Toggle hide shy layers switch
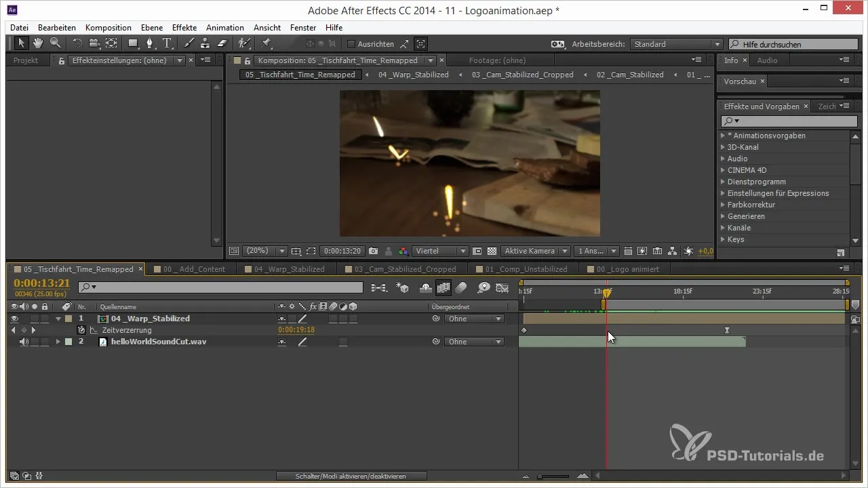Screen dimensions: 868x488 click(x=427, y=287)
